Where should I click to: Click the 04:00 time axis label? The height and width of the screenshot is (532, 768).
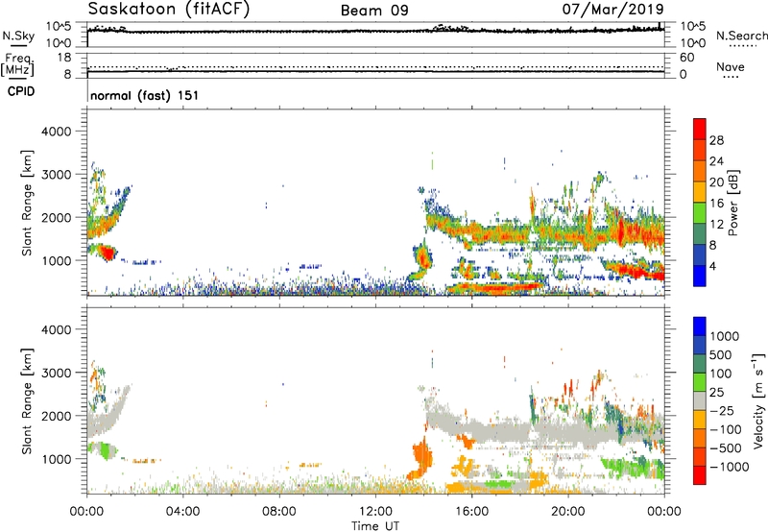tap(182, 512)
